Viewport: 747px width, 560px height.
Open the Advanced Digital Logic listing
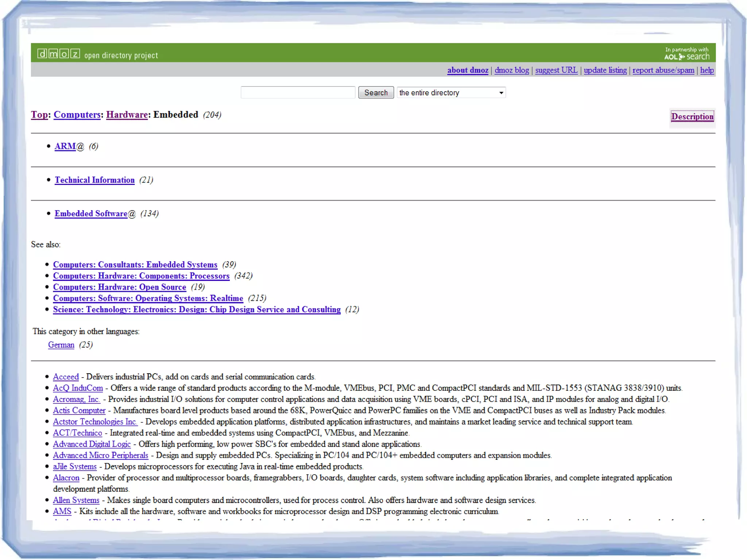coord(92,444)
